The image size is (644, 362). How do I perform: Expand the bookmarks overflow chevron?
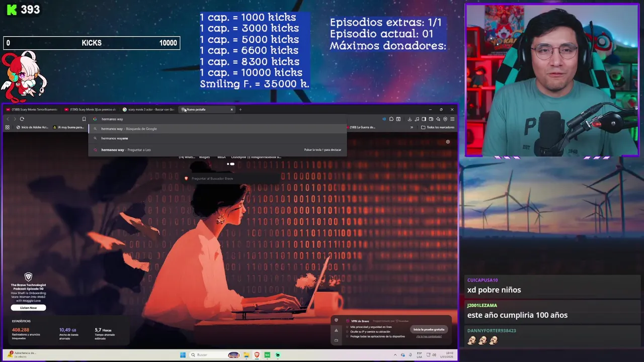coord(412,127)
